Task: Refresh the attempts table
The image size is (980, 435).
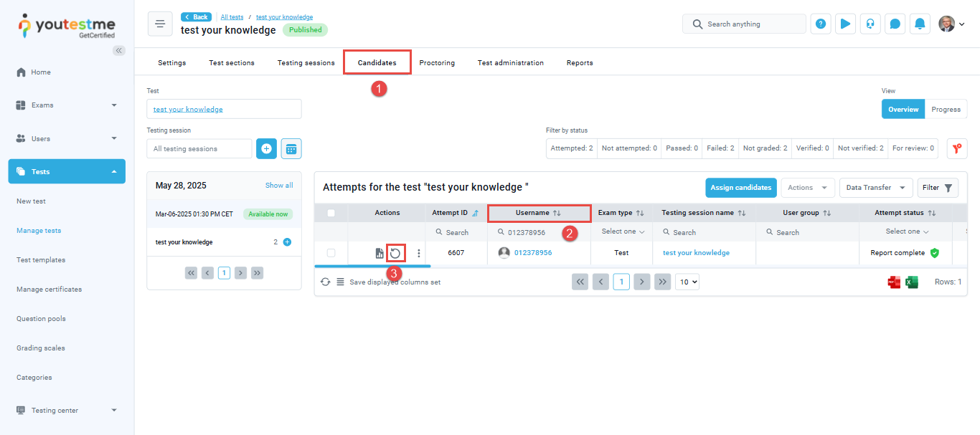Action: point(326,282)
